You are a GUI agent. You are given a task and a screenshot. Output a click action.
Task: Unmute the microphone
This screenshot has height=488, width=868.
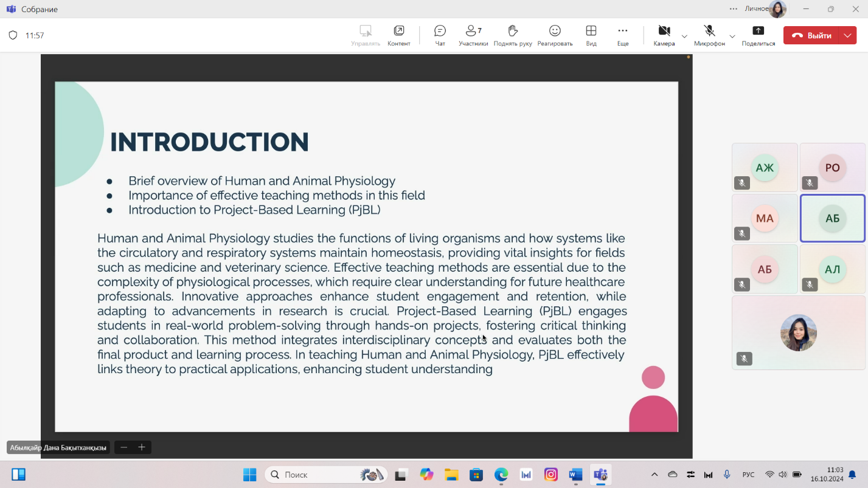(709, 35)
